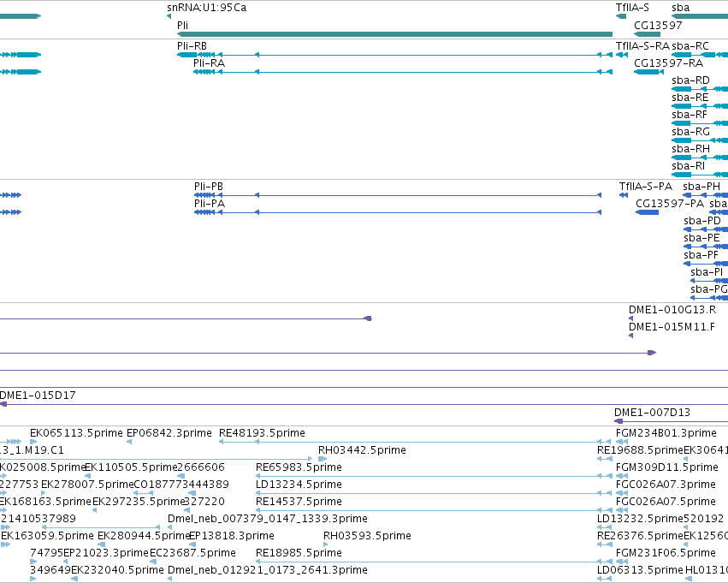The image size is (728, 583).
Task: Select the RE26376.5prime EST label
Action: pos(640,536)
